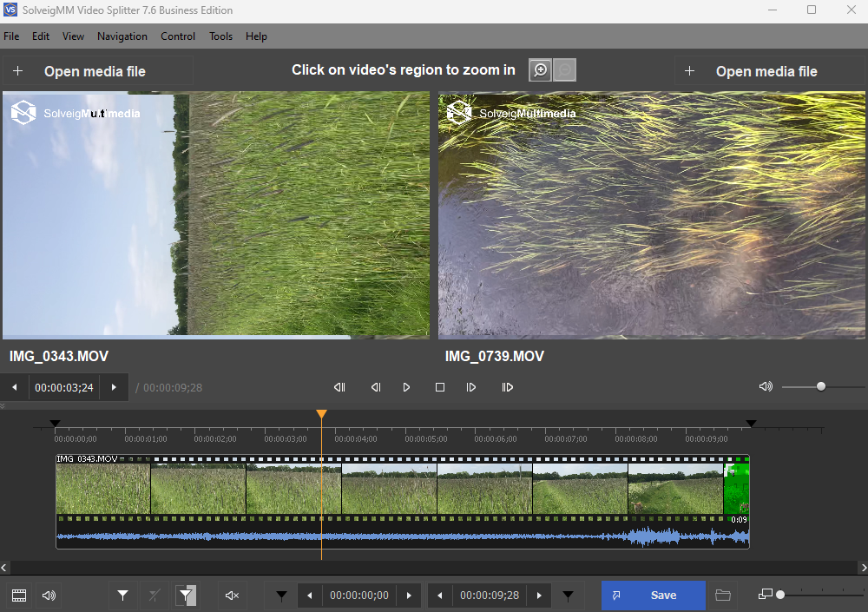868x612 pixels.
Task: Click the add marker icon
Action: [123, 596]
